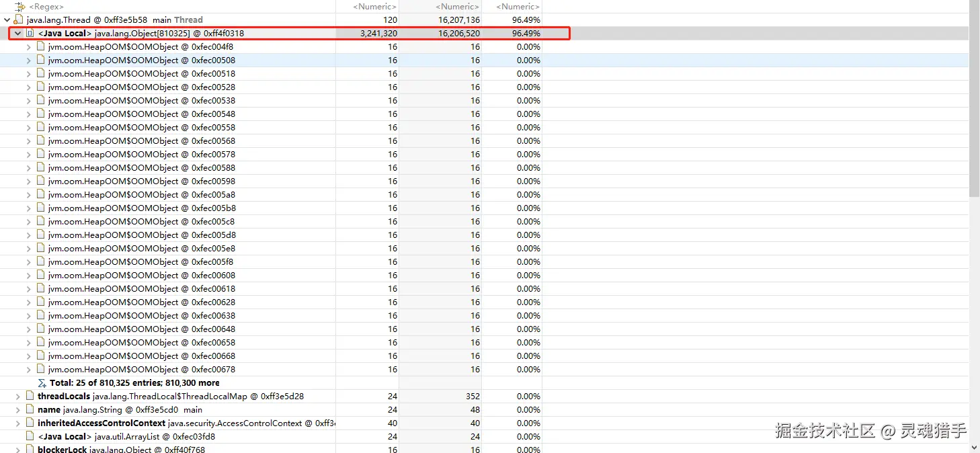Click the object icon of OOMObject @ 0xfec00628

tap(40, 302)
